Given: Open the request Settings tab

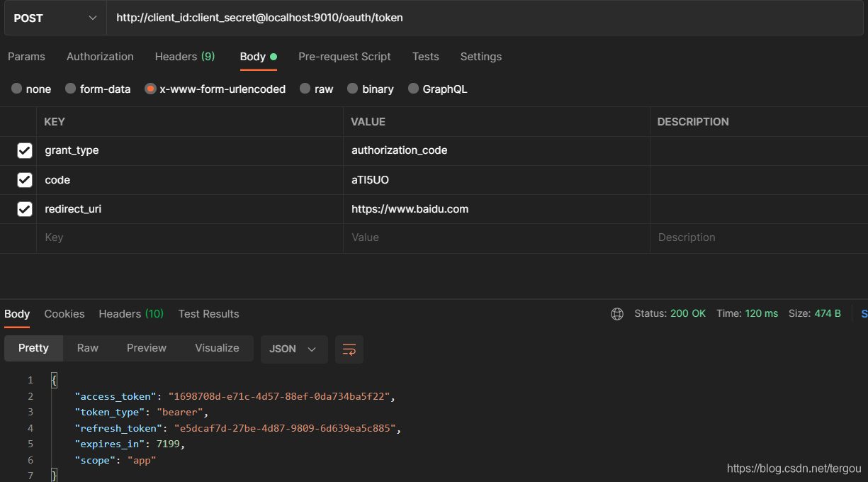Looking at the screenshot, I should click(x=481, y=57).
